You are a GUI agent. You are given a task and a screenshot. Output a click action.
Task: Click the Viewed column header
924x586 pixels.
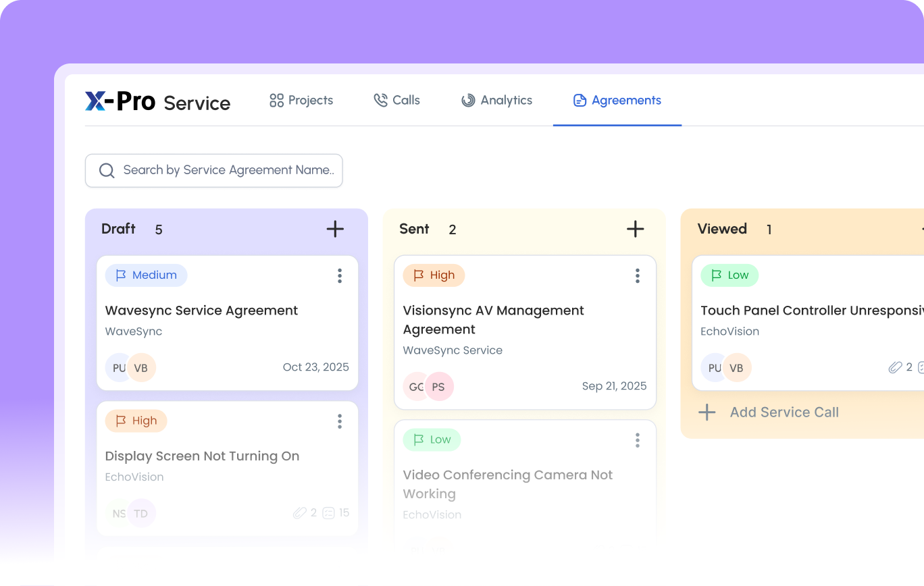click(722, 229)
